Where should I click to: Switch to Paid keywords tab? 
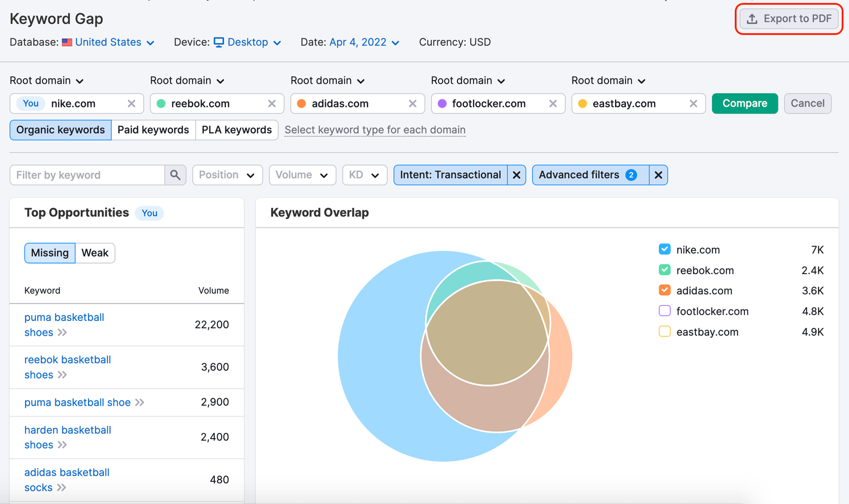(153, 130)
